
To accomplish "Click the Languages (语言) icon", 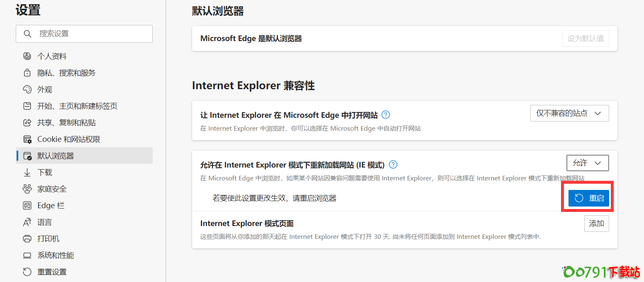I will point(27,222).
